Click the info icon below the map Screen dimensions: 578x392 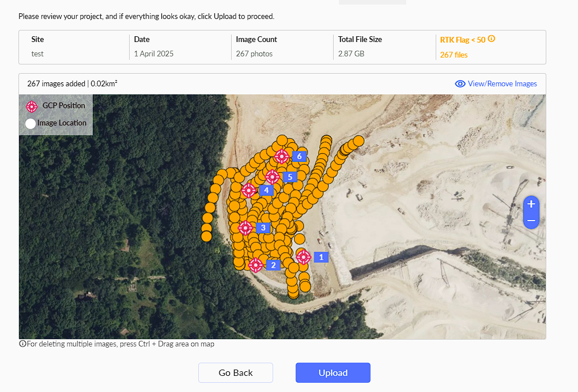(x=22, y=344)
